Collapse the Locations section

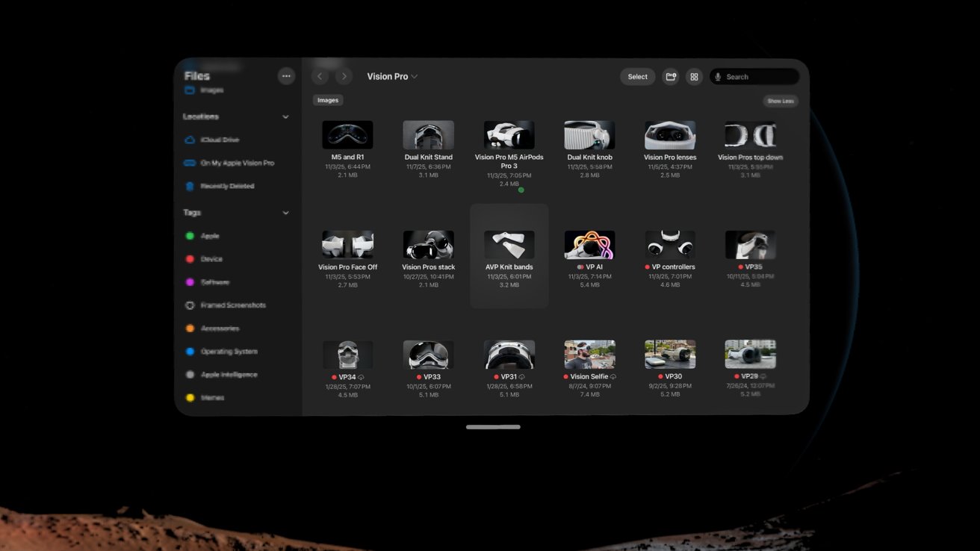(285, 117)
